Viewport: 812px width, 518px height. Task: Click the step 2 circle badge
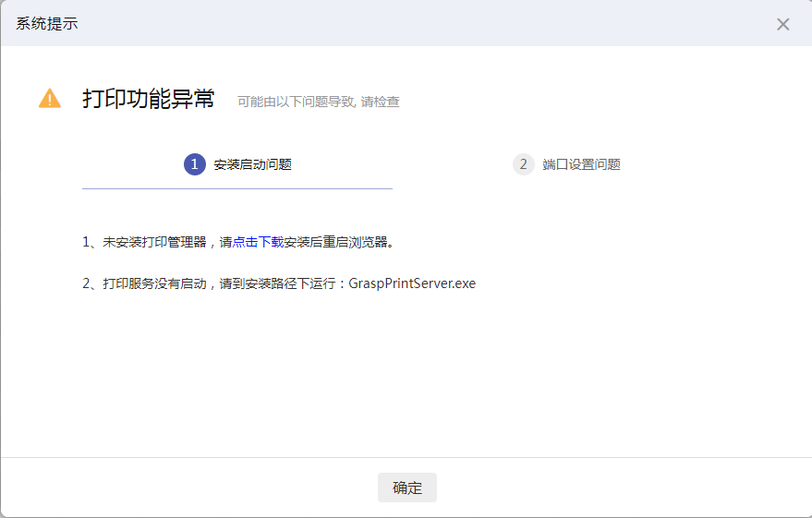[x=524, y=164]
